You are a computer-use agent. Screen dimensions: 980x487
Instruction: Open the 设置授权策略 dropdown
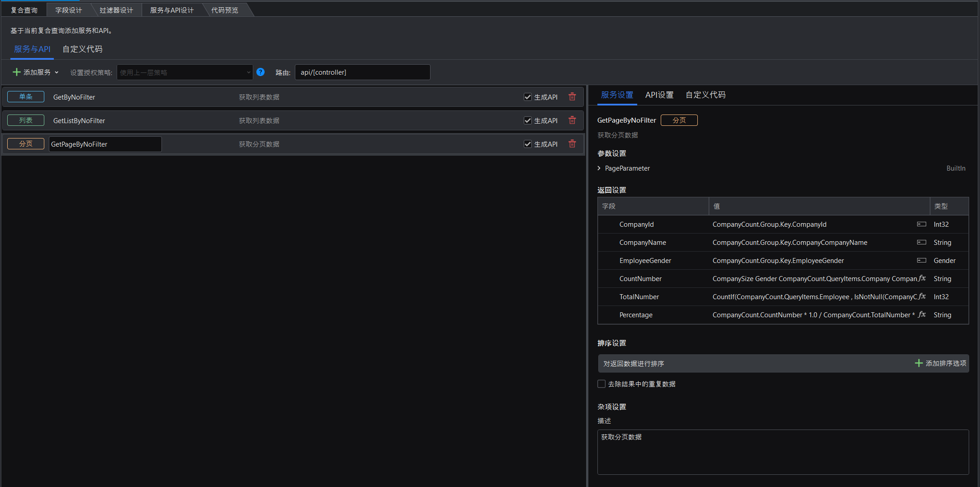pos(185,72)
